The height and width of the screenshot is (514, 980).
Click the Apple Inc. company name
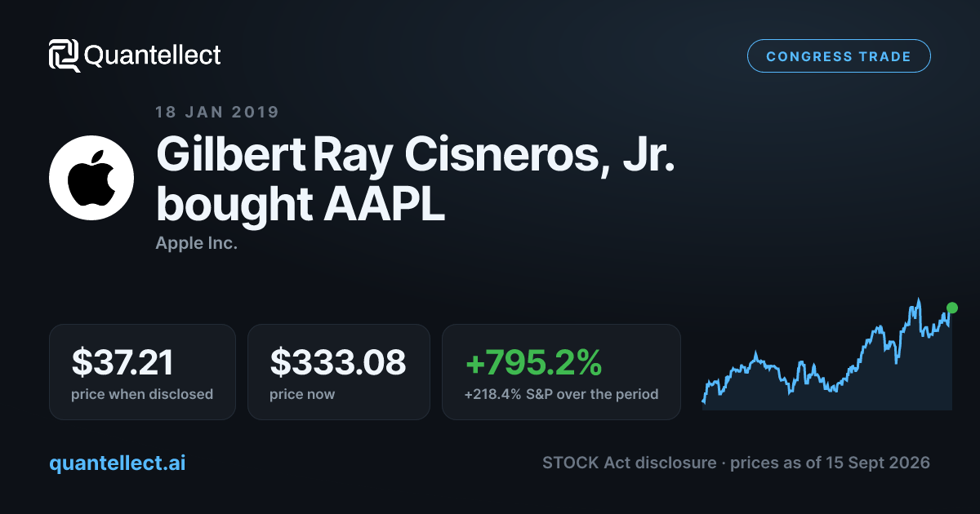click(x=196, y=243)
